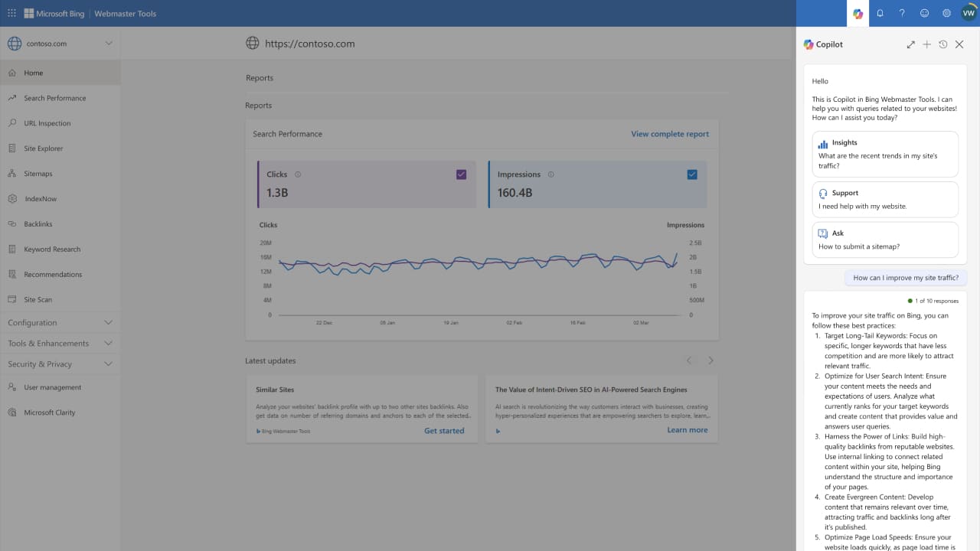Click the Site Scan sidebar icon
The image size is (980, 551).
click(12, 299)
